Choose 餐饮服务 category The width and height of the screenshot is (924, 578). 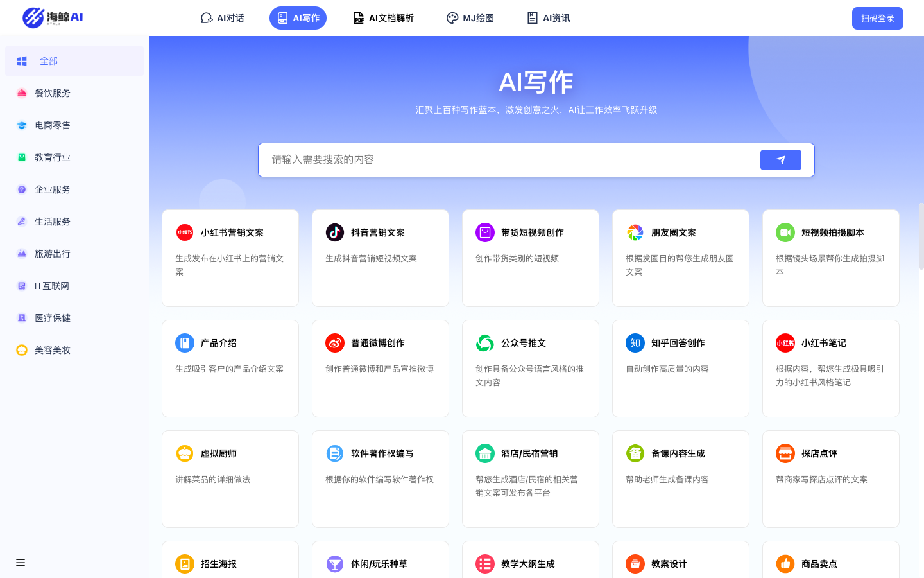(74, 93)
